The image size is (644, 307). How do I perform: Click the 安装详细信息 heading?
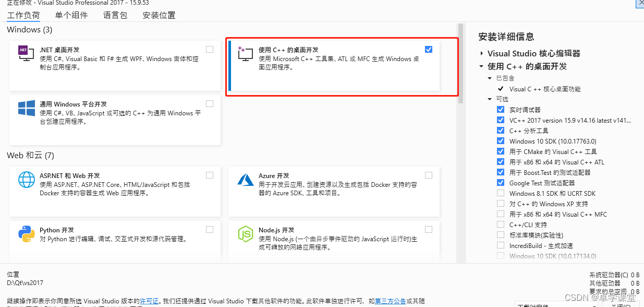[x=506, y=37]
